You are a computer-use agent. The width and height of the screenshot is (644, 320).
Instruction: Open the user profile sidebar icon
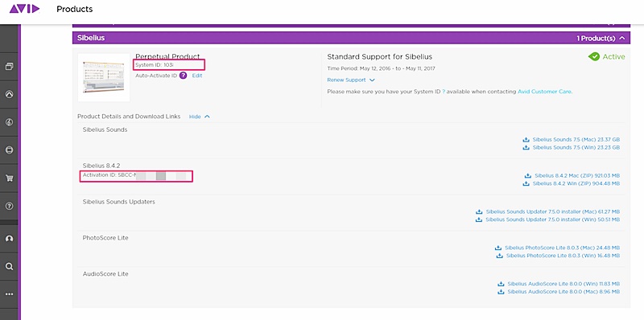tap(9, 239)
